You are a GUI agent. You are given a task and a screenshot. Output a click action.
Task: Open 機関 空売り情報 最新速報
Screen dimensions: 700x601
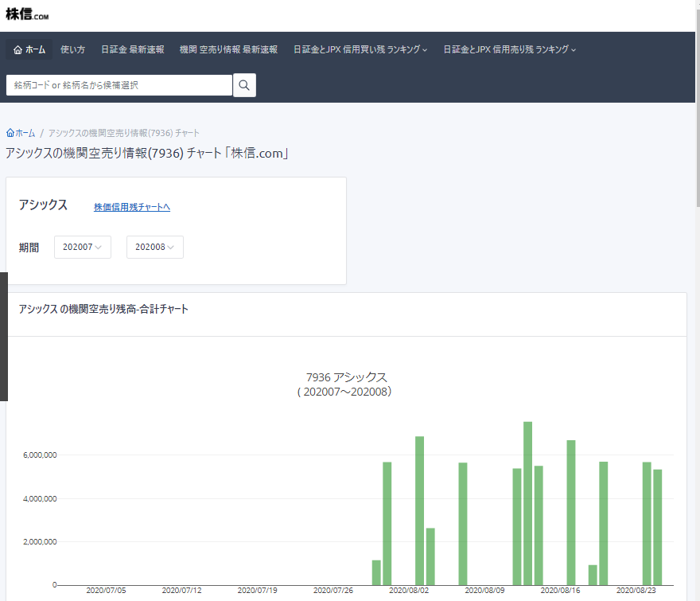click(228, 49)
